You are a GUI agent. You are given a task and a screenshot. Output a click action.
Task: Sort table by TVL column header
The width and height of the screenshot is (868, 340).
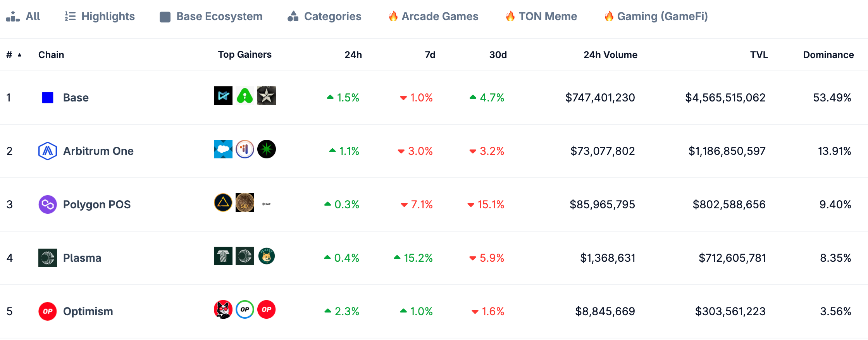(759, 55)
